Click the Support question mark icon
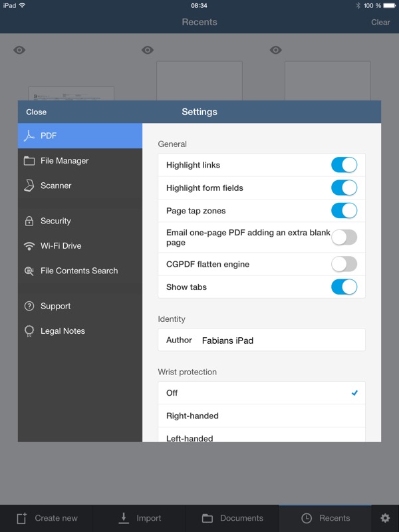Screen dimensions: 399x532 click(x=29, y=306)
